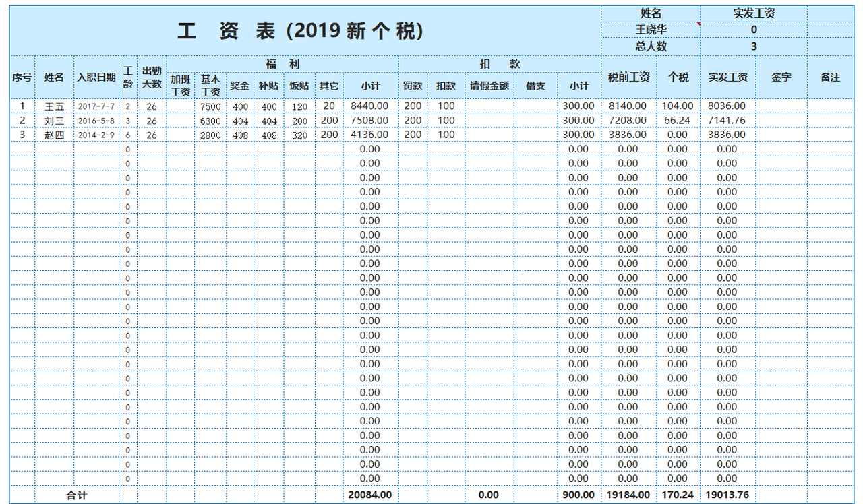Select base salary cell 2800
The height and width of the screenshot is (504, 863).
point(210,135)
